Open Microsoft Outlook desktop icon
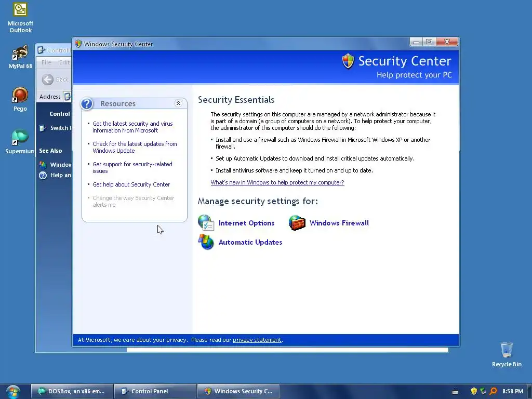 pos(20,18)
